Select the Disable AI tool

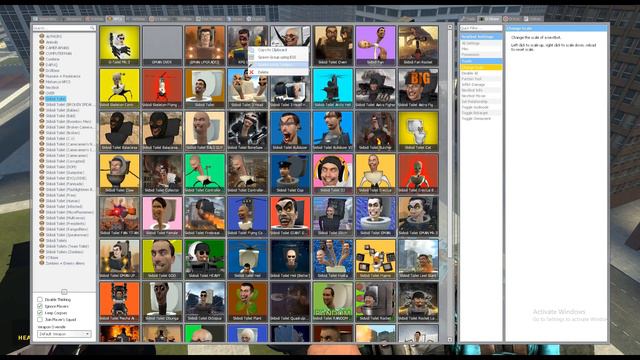(481, 73)
